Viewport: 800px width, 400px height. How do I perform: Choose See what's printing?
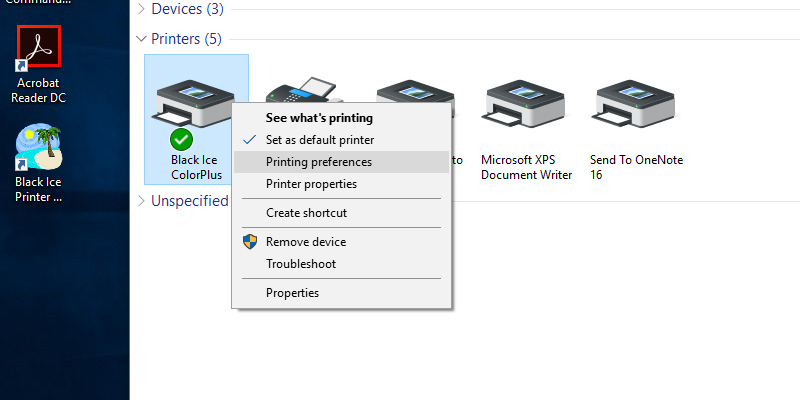[x=319, y=118]
